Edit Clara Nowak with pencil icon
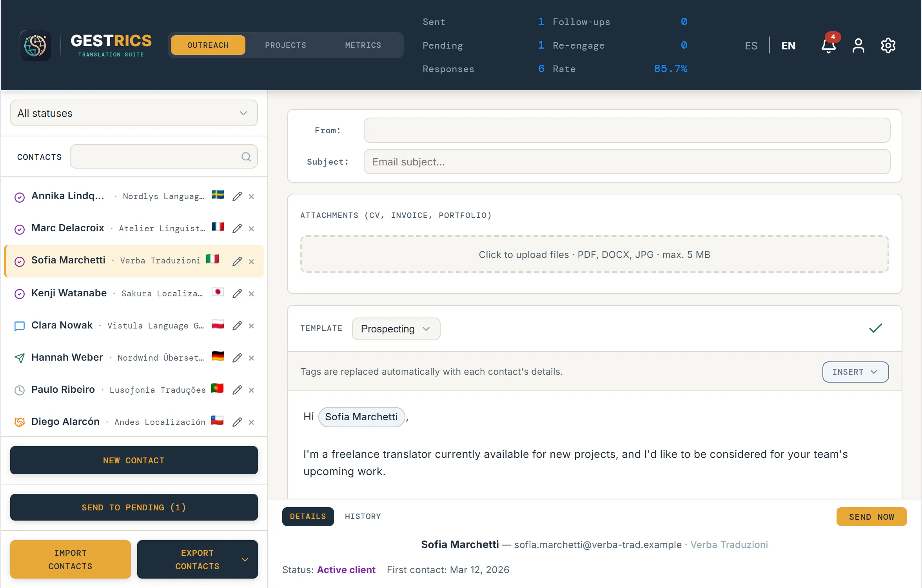Image resolution: width=922 pixels, height=588 pixels. click(237, 326)
